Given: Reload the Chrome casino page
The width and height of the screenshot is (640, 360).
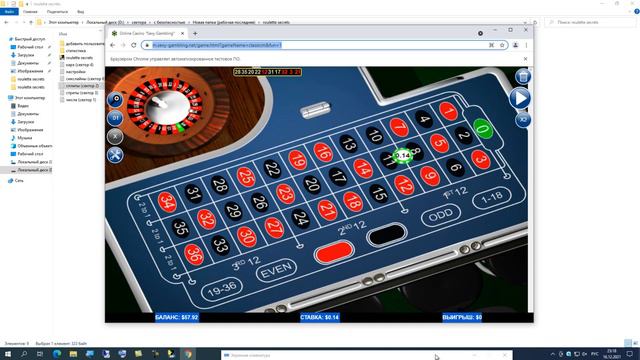Looking at the screenshot, I should pyautogui.click(x=134, y=45).
